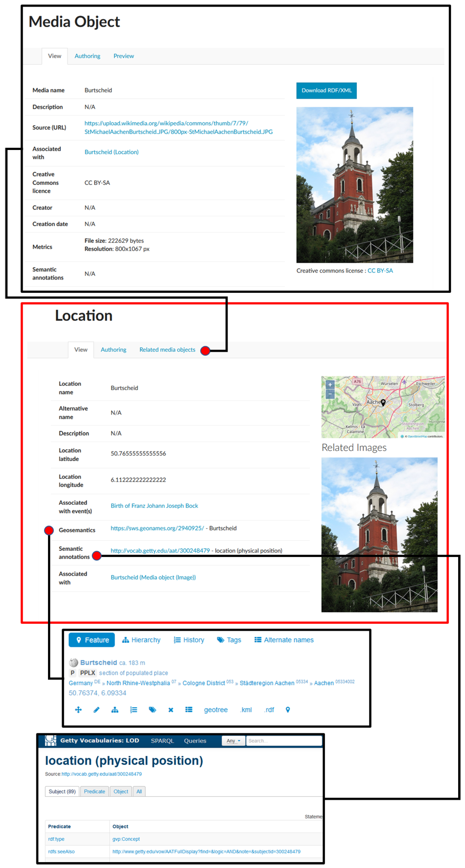This screenshot has width=465, height=868.
Task: Open the Alternate names tab
Action: point(284,640)
